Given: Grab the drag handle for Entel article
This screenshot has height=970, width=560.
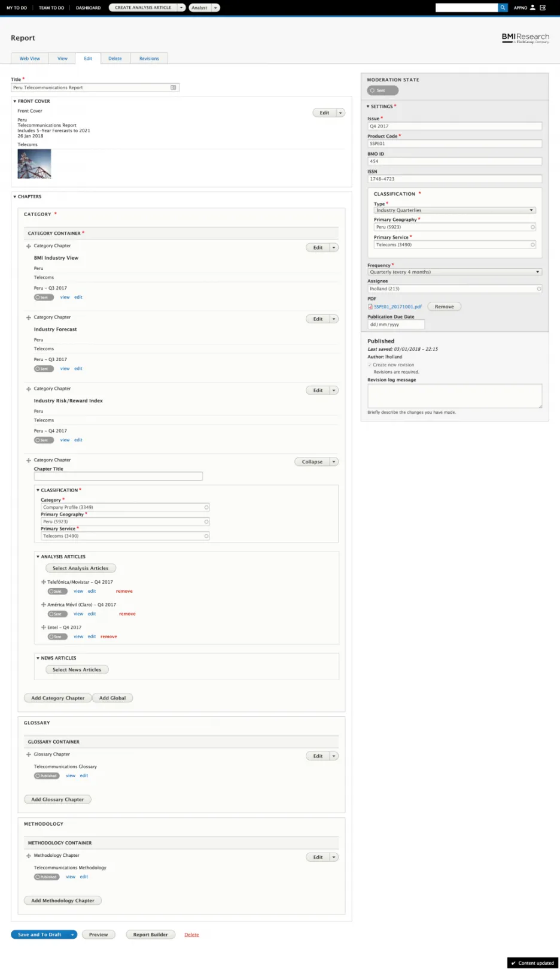Looking at the screenshot, I should [x=43, y=628].
